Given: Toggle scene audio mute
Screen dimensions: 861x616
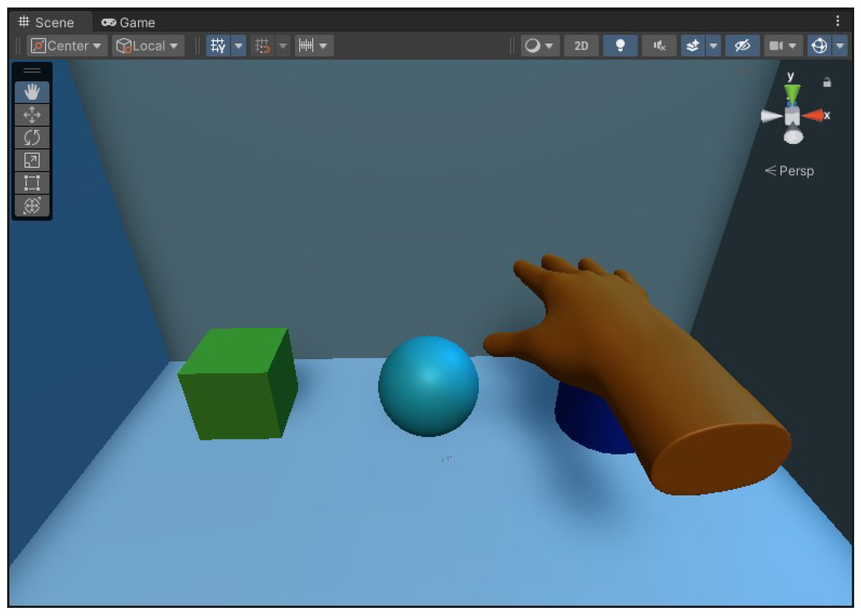Looking at the screenshot, I should [659, 46].
